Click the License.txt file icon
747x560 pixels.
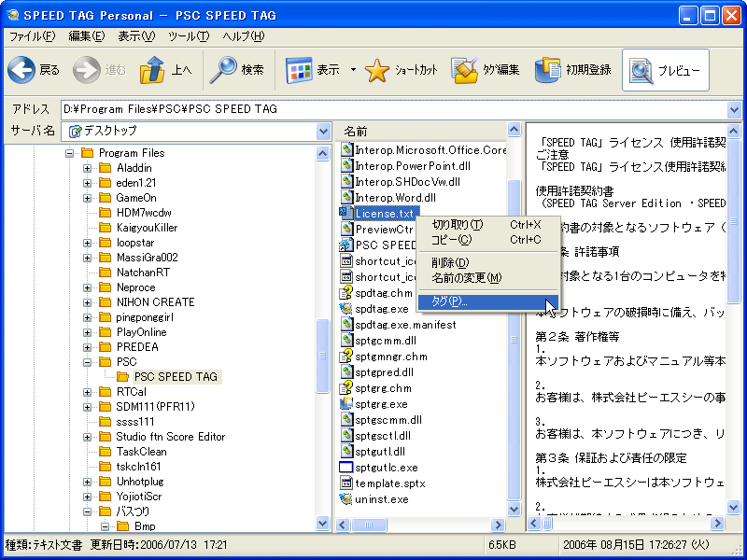tap(345, 214)
